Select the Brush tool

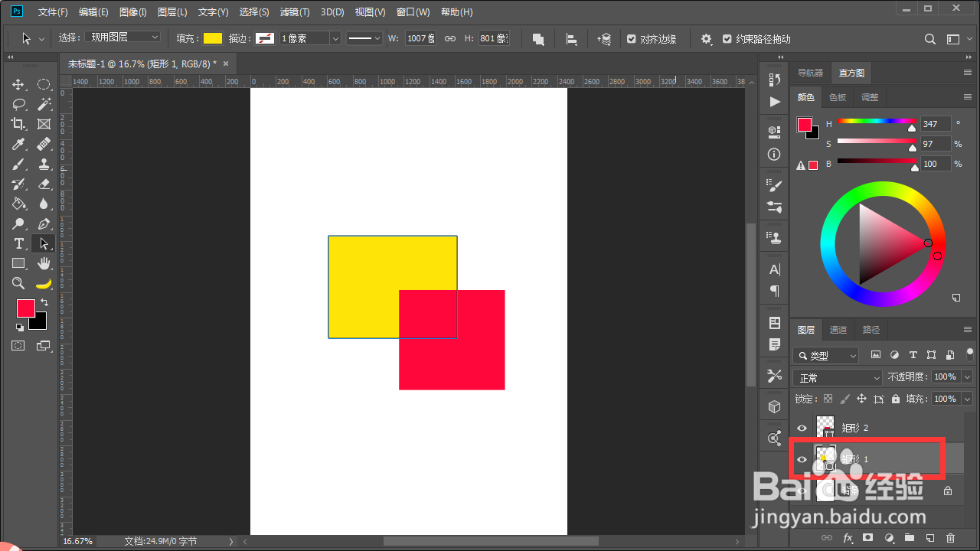pyautogui.click(x=18, y=164)
